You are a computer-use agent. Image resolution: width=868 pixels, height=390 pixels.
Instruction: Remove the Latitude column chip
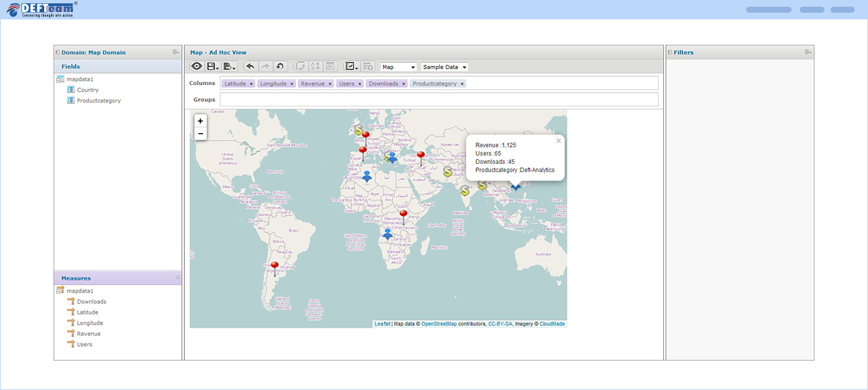(251, 84)
